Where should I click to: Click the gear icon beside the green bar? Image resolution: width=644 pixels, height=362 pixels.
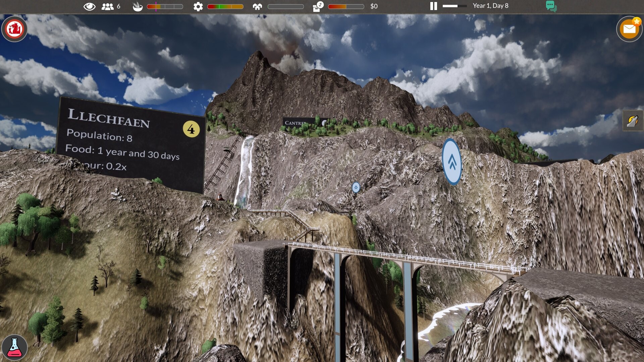click(x=198, y=6)
